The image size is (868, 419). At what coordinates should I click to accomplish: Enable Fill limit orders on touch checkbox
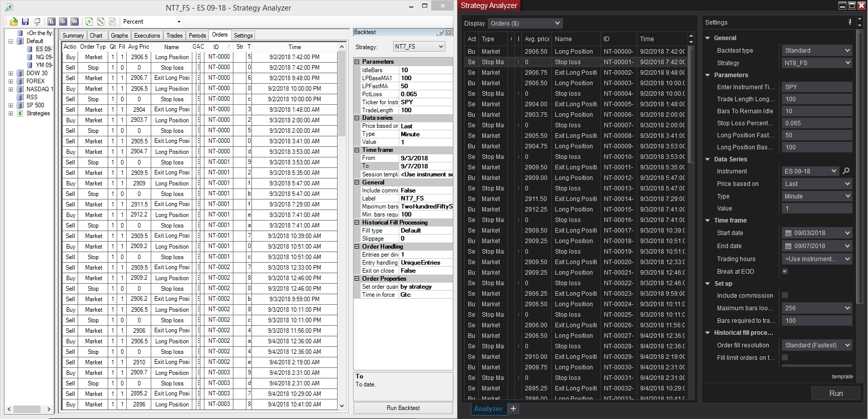pyautogui.click(x=785, y=358)
